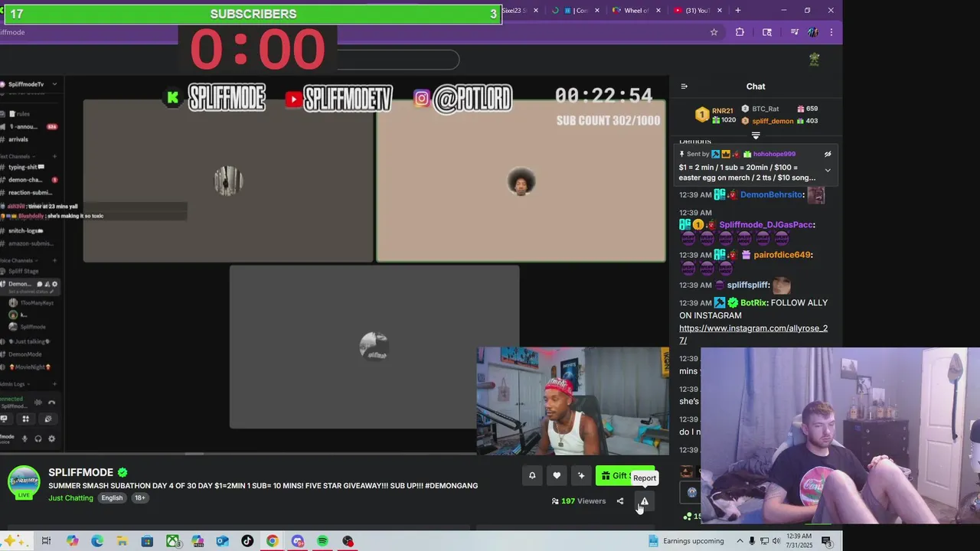Close the Wheel of tab
The image size is (980, 551).
(x=657, y=11)
